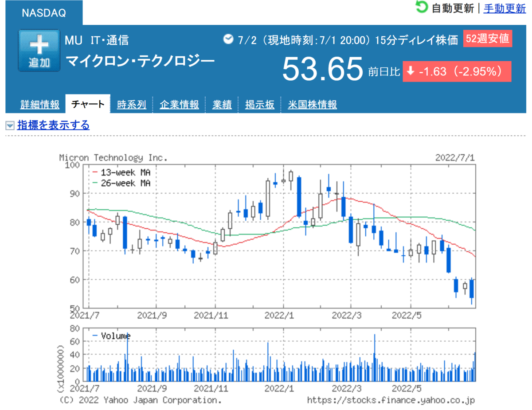Click the (C) 2022 Yahoo Japan Corporation text
This screenshot has width=532, height=410.
click(140, 400)
